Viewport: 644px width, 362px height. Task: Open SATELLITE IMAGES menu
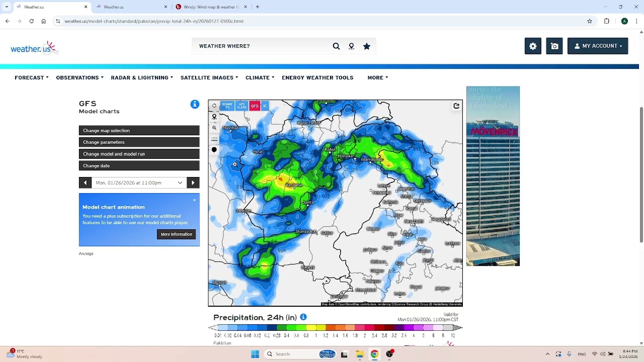click(x=209, y=77)
